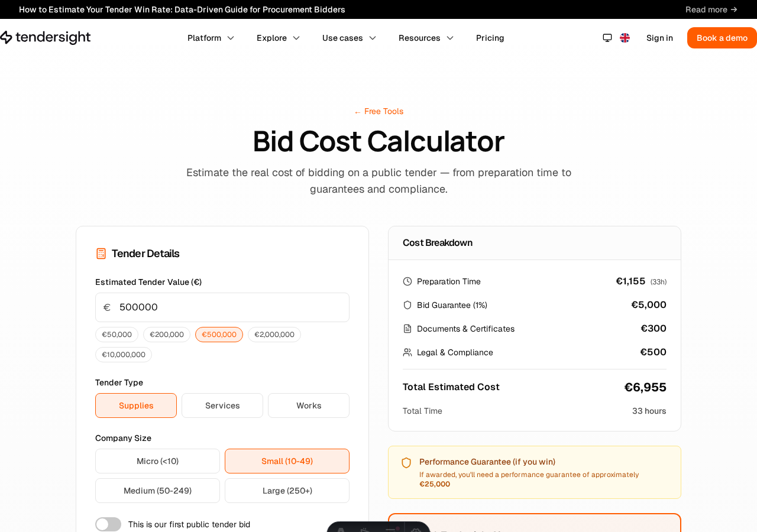Open the display theme monitor icon
The width and height of the screenshot is (757, 532).
(607, 38)
